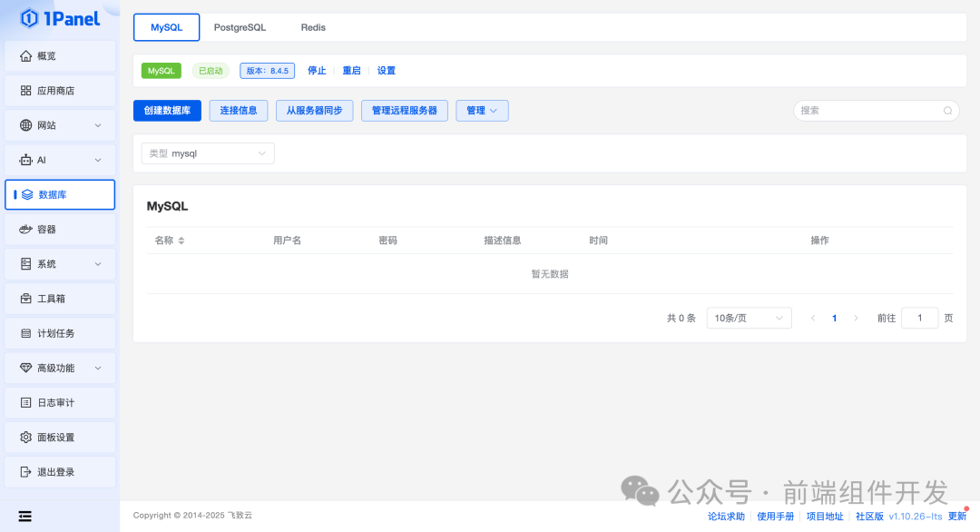This screenshot has width=980, height=532.
Task: Click the 更新 link
Action: pyautogui.click(x=957, y=517)
